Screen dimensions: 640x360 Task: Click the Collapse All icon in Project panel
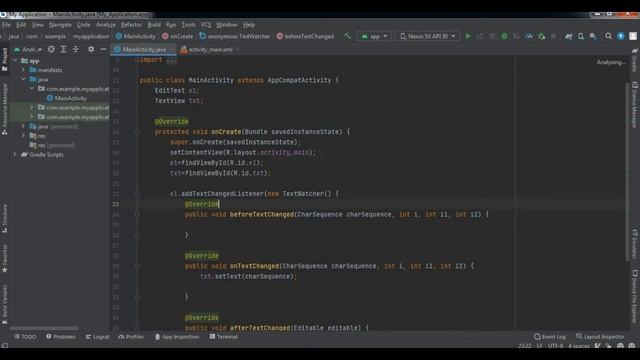point(76,49)
